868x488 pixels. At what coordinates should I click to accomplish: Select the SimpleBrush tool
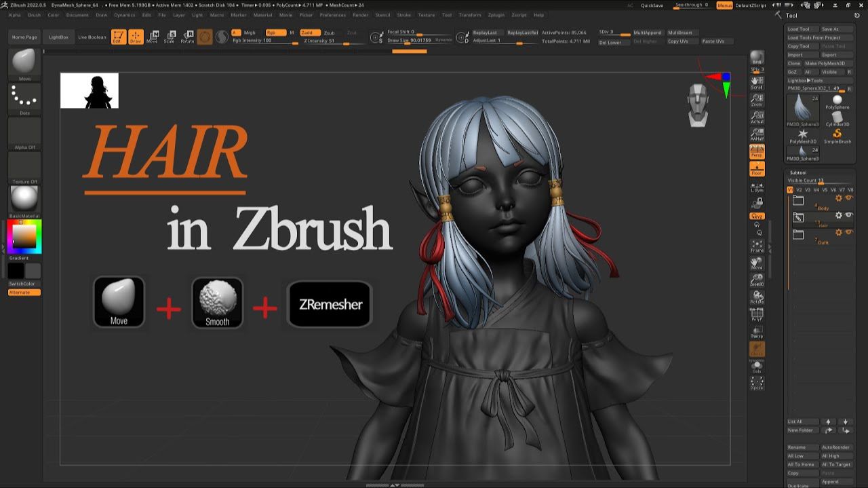coord(837,136)
